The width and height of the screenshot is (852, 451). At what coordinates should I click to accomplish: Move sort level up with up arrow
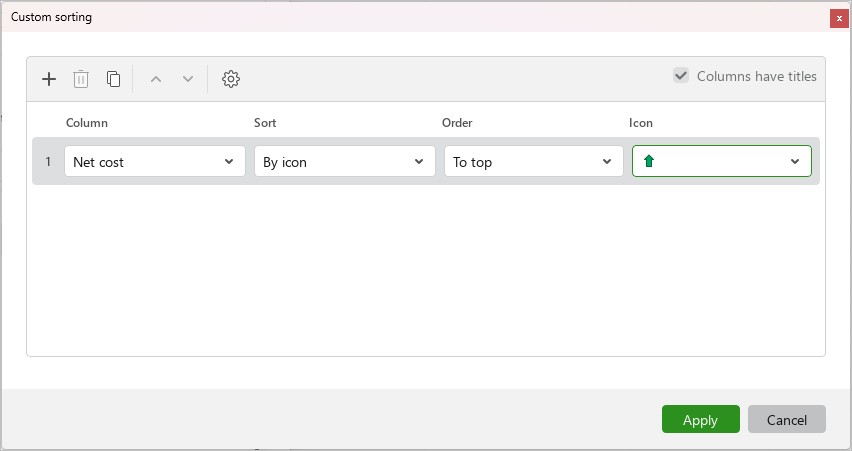click(156, 79)
